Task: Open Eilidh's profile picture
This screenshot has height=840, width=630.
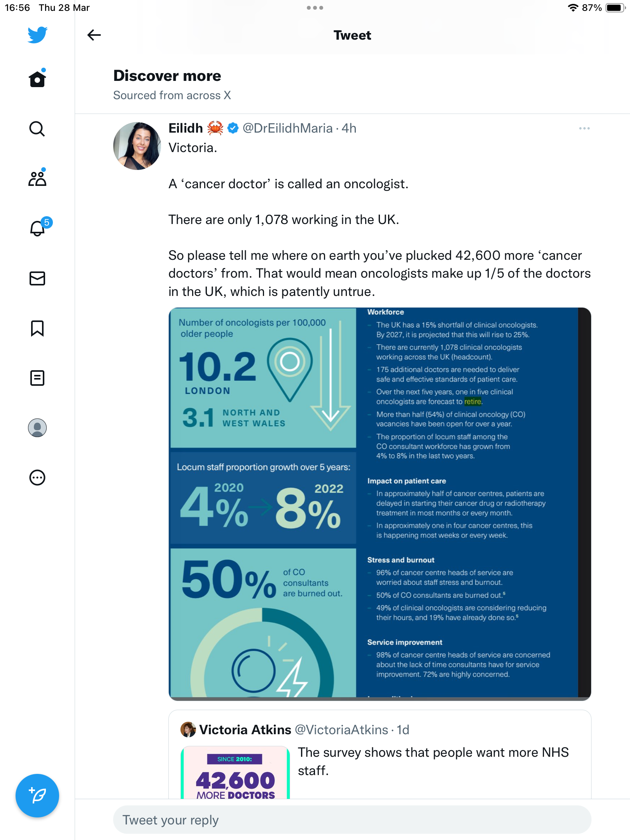Action: pyautogui.click(x=137, y=146)
